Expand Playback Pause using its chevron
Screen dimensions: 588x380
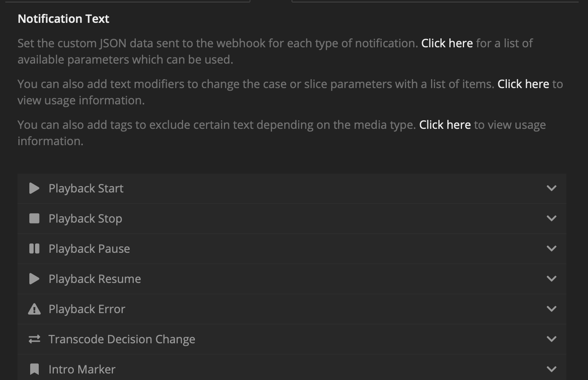551,249
